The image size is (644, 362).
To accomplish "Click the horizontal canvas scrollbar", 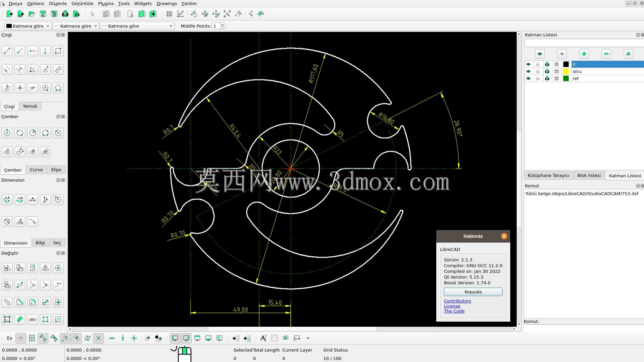I will [292, 329].
